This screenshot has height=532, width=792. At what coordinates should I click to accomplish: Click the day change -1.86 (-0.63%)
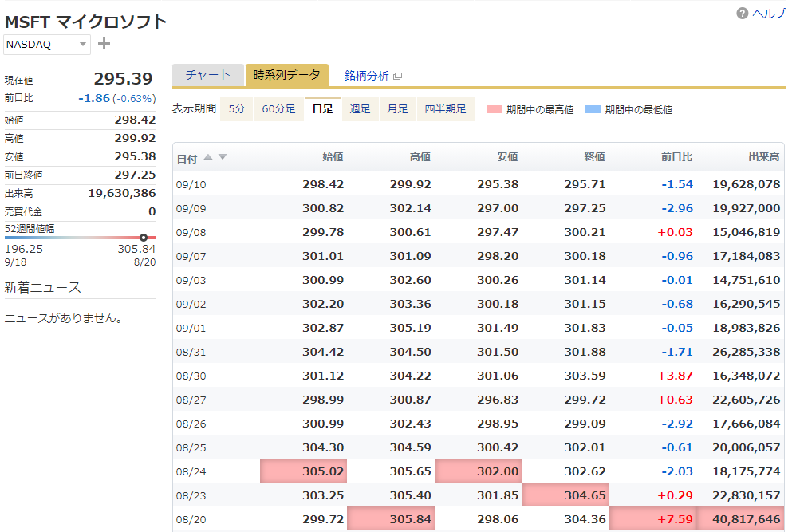[x=117, y=99]
